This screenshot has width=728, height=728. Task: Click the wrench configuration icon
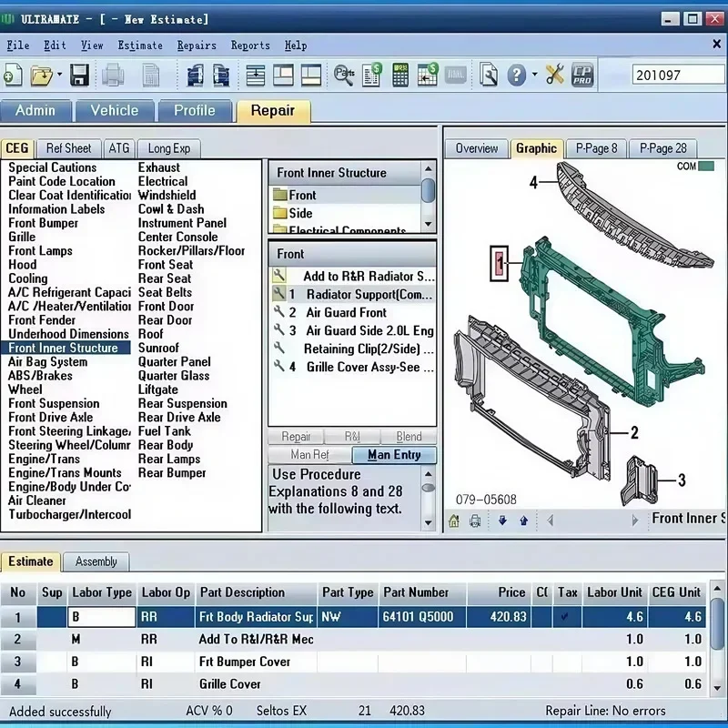click(555, 76)
